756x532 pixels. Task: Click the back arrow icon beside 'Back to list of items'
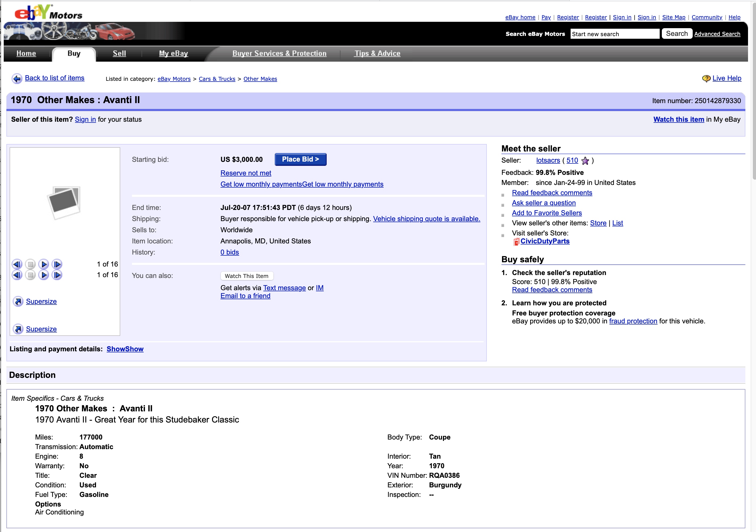[x=17, y=79]
